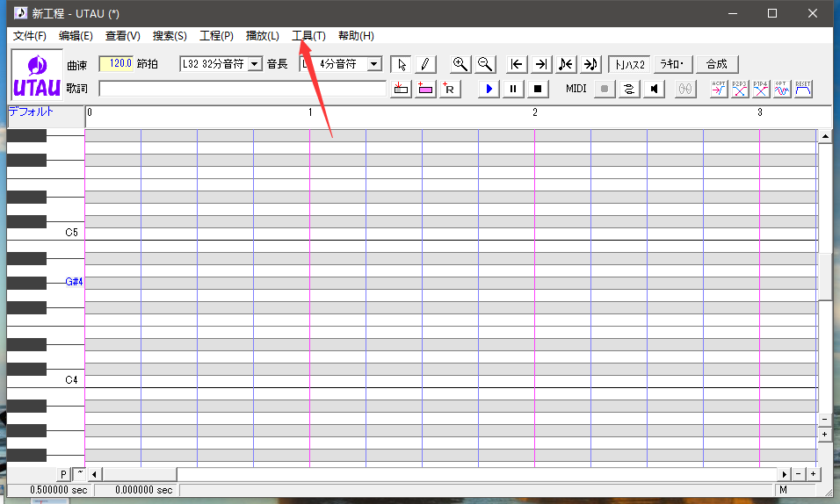
Task: Insert a rest with the +R icon
Action: [450, 89]
